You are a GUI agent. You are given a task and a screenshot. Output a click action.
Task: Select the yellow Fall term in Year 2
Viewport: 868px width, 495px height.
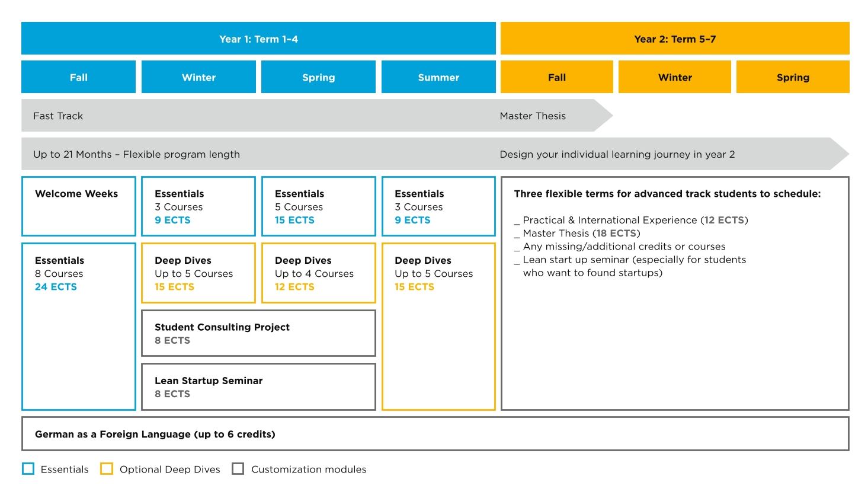point(557,77)
